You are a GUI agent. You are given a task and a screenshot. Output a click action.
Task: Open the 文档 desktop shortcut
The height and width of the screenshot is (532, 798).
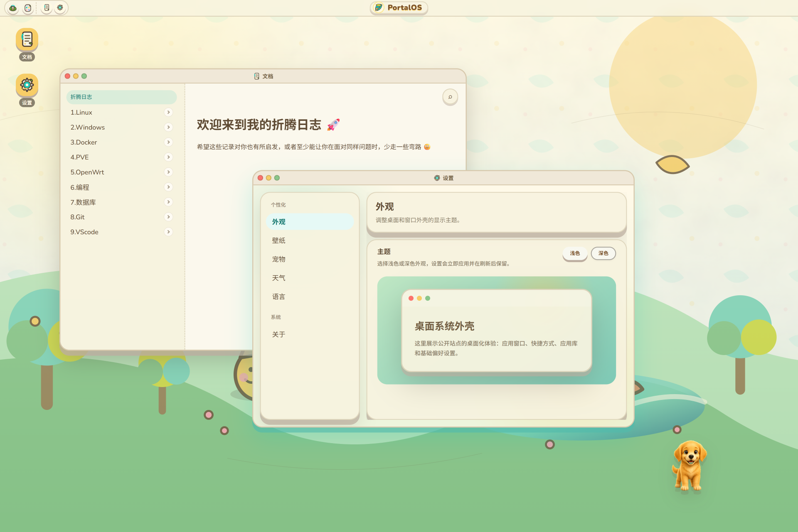(27, 44)
